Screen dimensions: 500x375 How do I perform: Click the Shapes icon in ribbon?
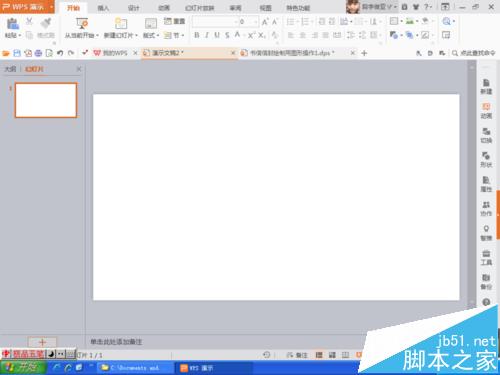coord(394,35)
